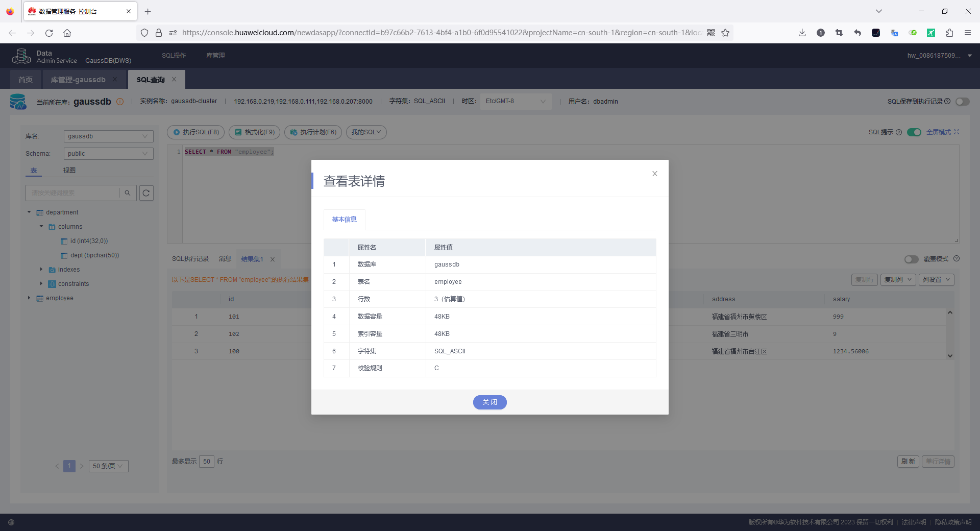
Task: Close the SQL查询 tab
Action: click(x=174, y=79)
